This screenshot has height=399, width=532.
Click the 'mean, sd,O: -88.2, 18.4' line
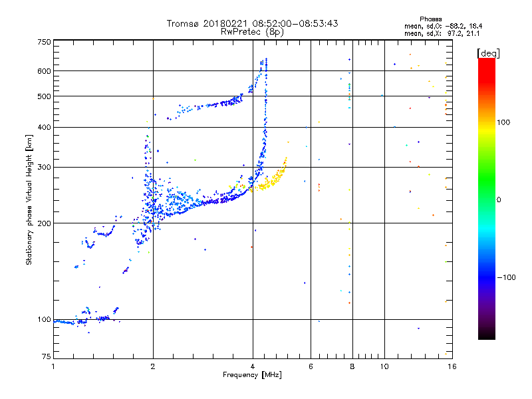443,26
